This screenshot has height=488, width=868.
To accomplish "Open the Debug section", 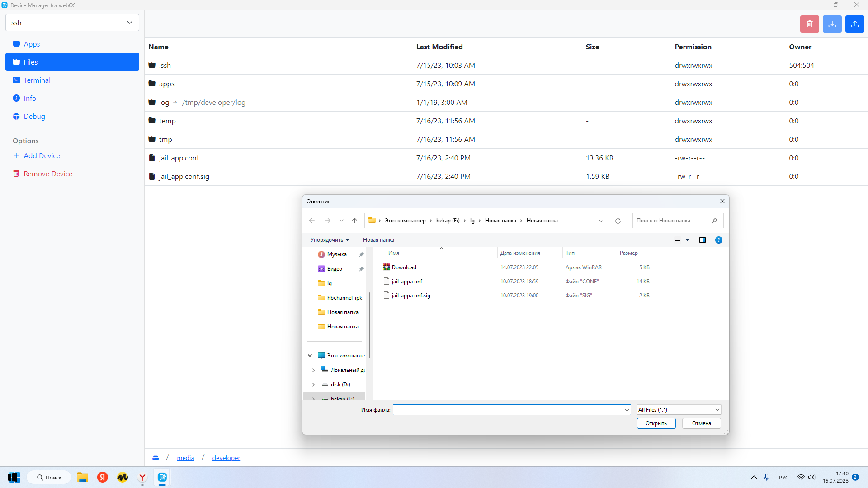I will 34,116.
